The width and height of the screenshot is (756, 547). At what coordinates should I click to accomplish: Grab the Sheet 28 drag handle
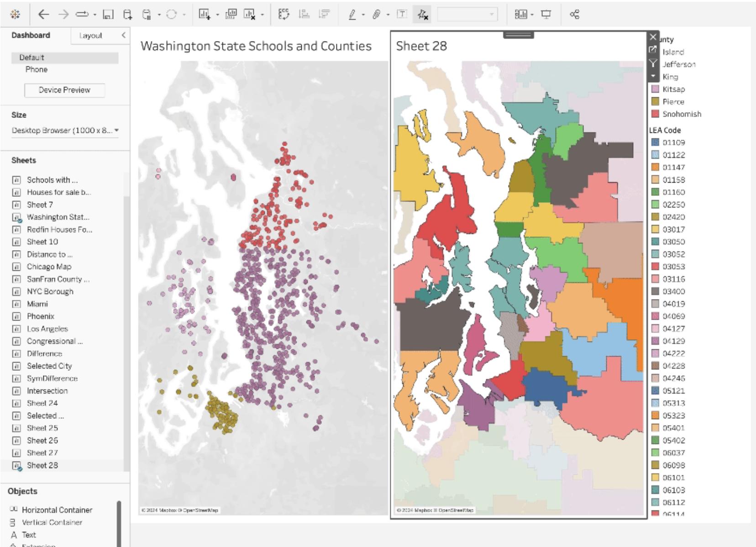pos(519,35)
